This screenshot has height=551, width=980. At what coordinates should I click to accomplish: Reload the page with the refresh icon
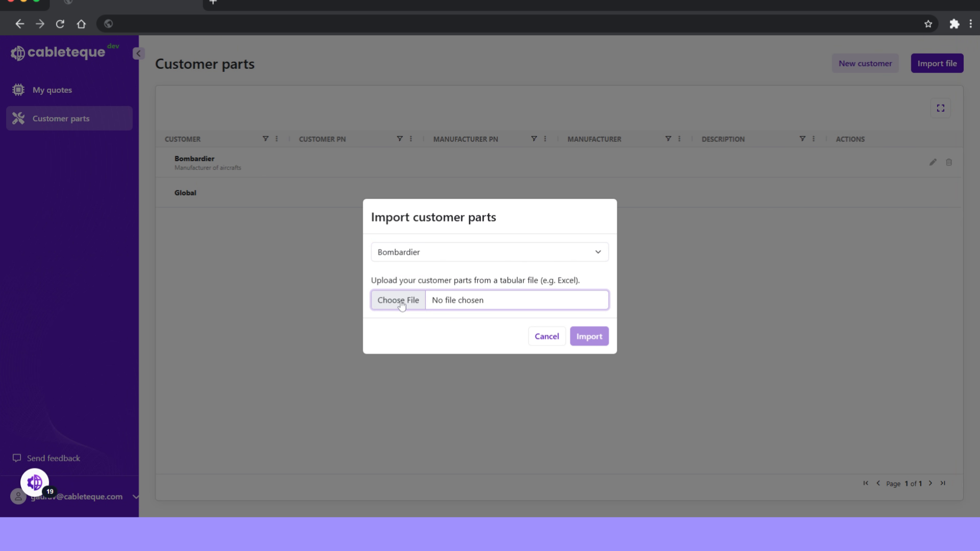pos(60,23)
